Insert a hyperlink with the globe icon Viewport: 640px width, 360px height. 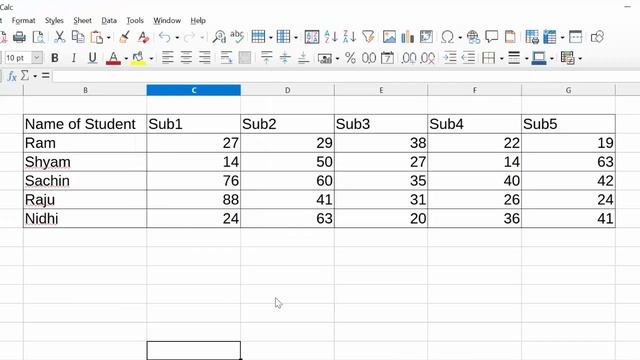[473, 37]
